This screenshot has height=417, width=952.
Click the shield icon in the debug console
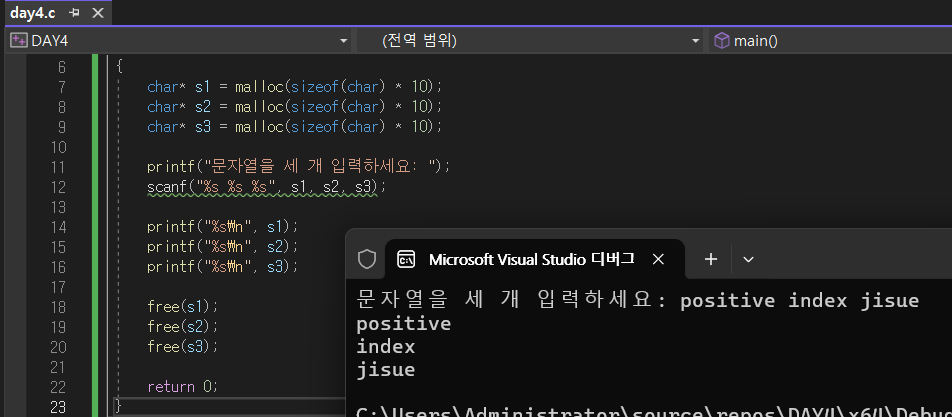tap(367, 260)
